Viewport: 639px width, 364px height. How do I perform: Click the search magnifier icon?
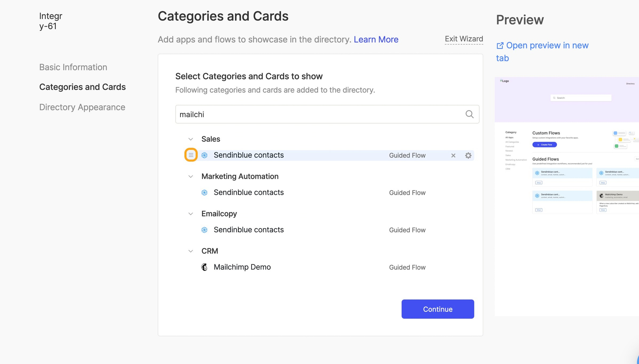click(470, 114)
